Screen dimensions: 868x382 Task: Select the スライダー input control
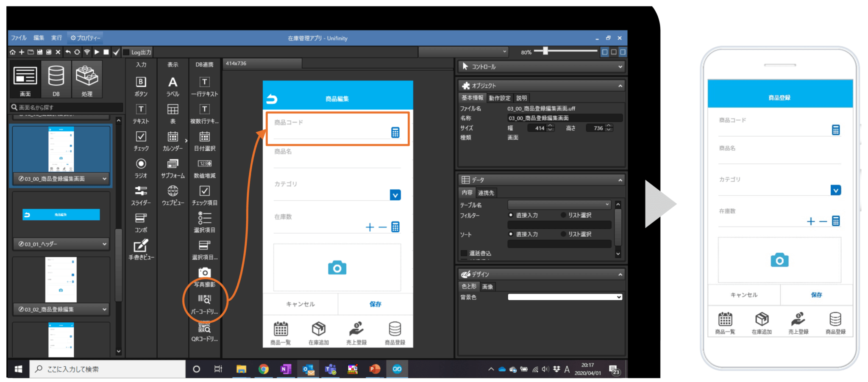tap(141, 196)
